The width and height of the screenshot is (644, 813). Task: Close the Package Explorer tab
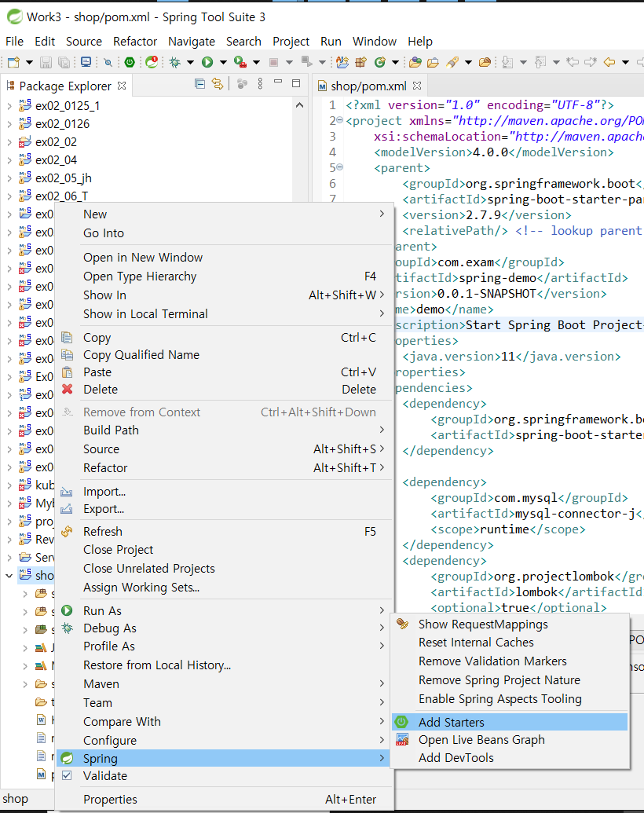pyautogui.click(x=122, y=86)
